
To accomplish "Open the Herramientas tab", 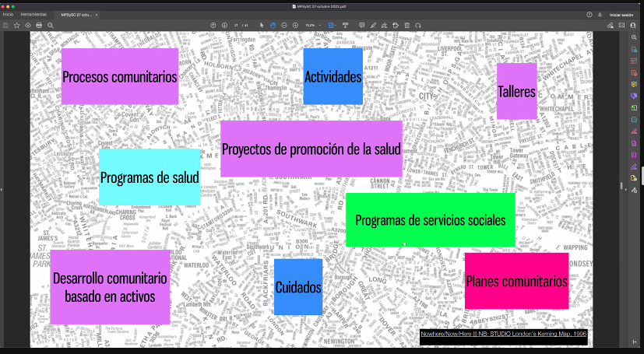I will click(x=33, y=14).
